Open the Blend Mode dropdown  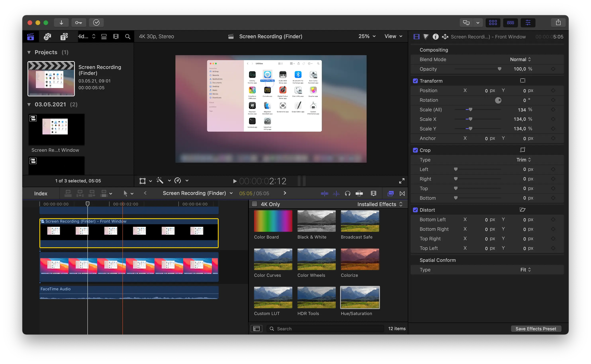(520, 59)
